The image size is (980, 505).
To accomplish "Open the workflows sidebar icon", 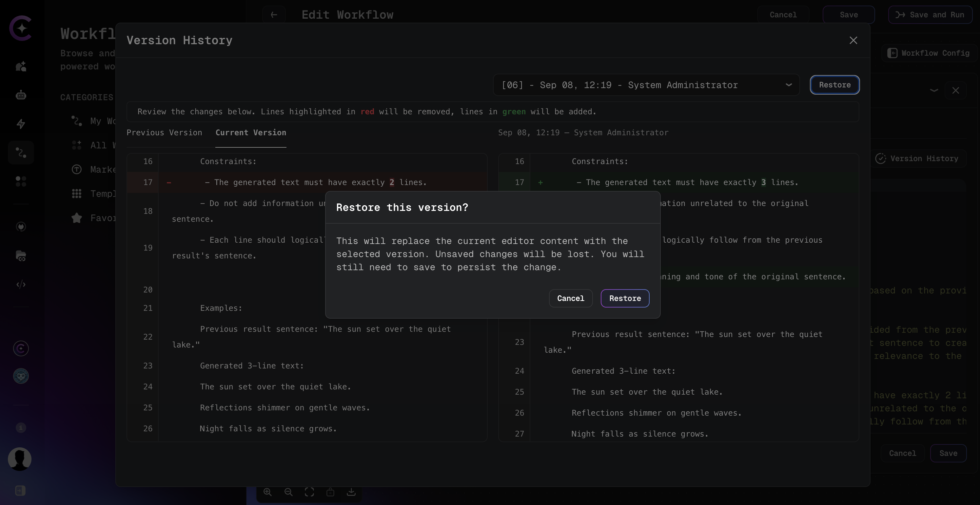I will tap(21, 153).
